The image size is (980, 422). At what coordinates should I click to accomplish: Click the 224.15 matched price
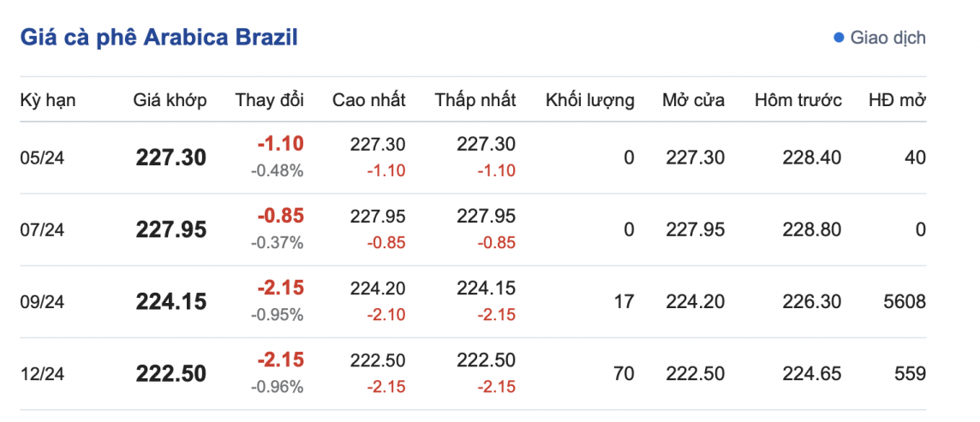coord(170,301)
